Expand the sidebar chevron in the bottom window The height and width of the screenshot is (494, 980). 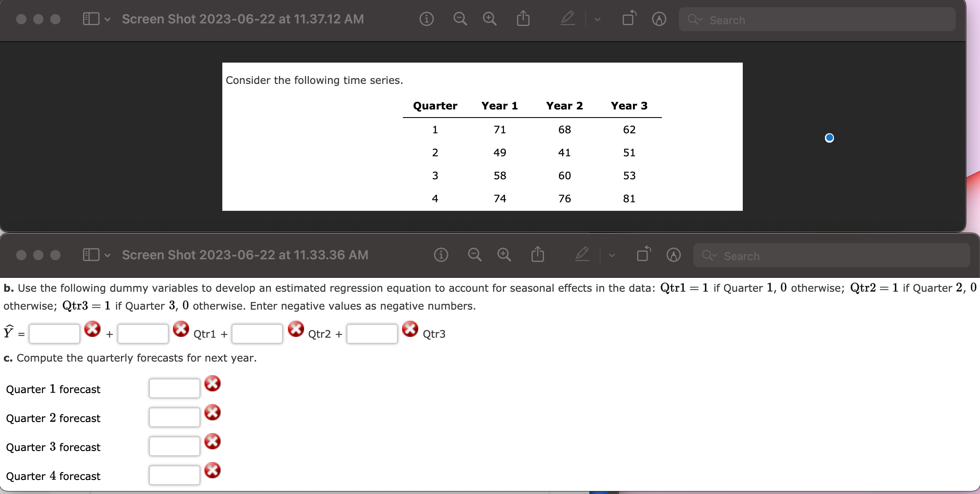click(x=107, y=255)
